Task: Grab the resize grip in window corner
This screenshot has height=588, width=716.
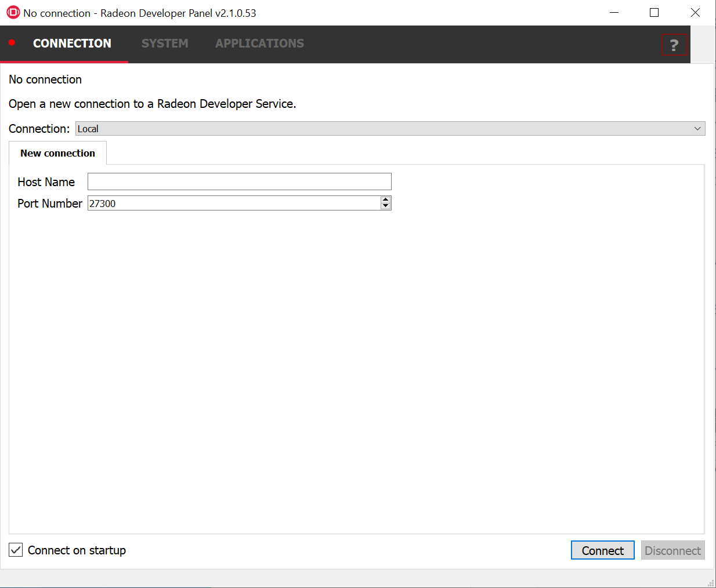Action: click(711, 583)
